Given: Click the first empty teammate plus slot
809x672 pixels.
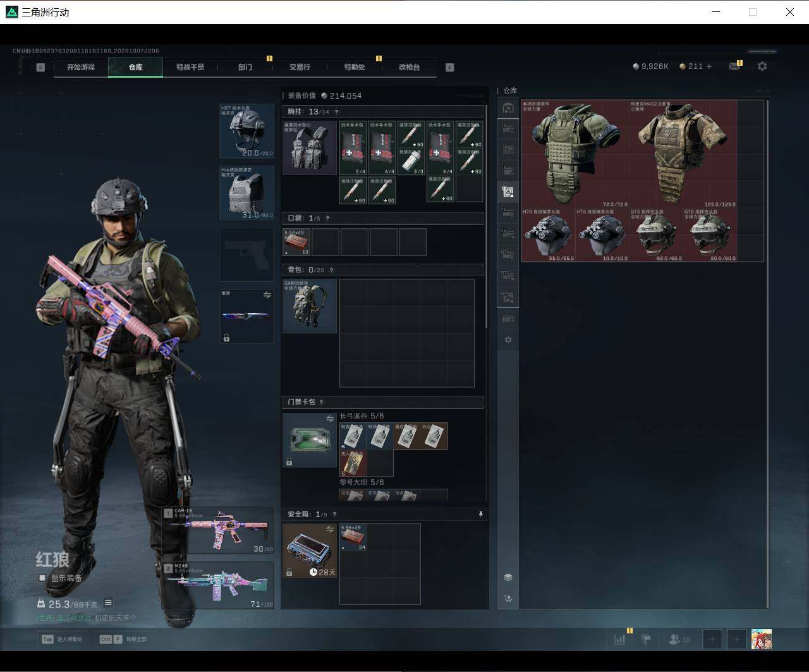Looking at the screenshot, I should [x=712, y=639].
